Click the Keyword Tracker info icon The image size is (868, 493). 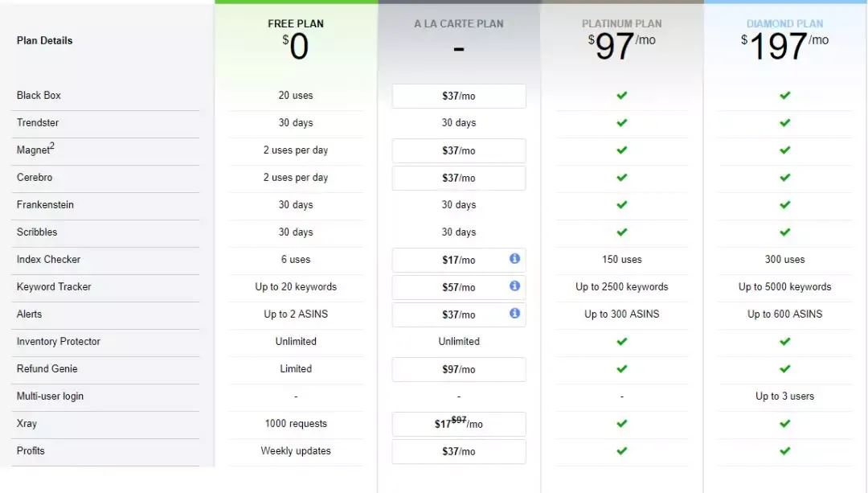click(514, 286)
